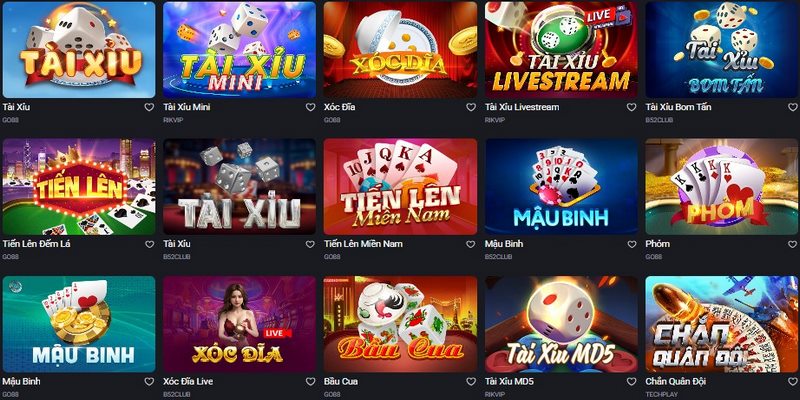This screenshot has width=800, height=400.
Task: Mark Xóc Đĩa GO88 as favorite
Action: tap(471, 107)
